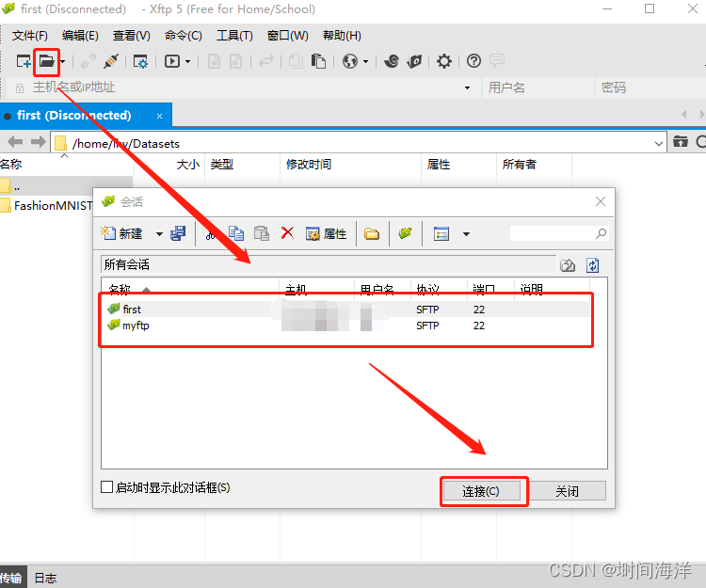Click the save sessions icon beside 新建
This screenshot has height=588, width=706.
click(178, 233)
